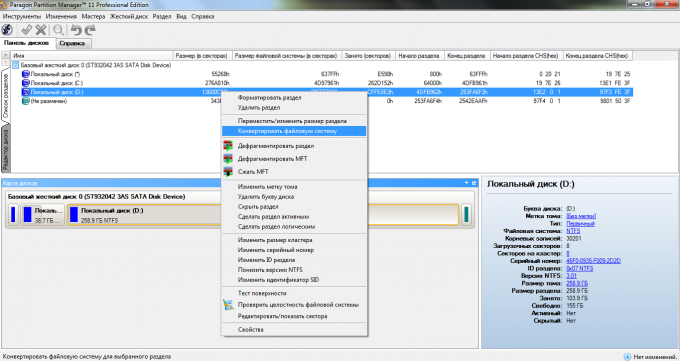
Task: Click the Список разделов vertical side tab
Action: pos(6,96)
